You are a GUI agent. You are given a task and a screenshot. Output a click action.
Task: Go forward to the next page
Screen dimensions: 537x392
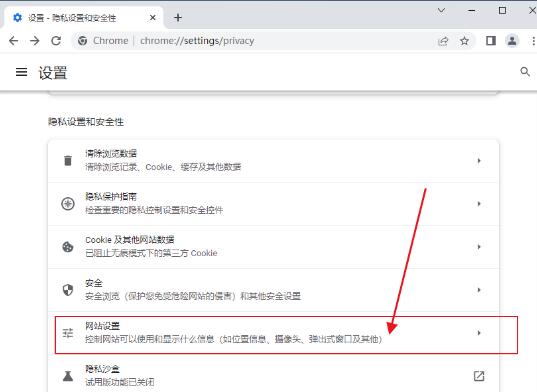tap(35, 41)
